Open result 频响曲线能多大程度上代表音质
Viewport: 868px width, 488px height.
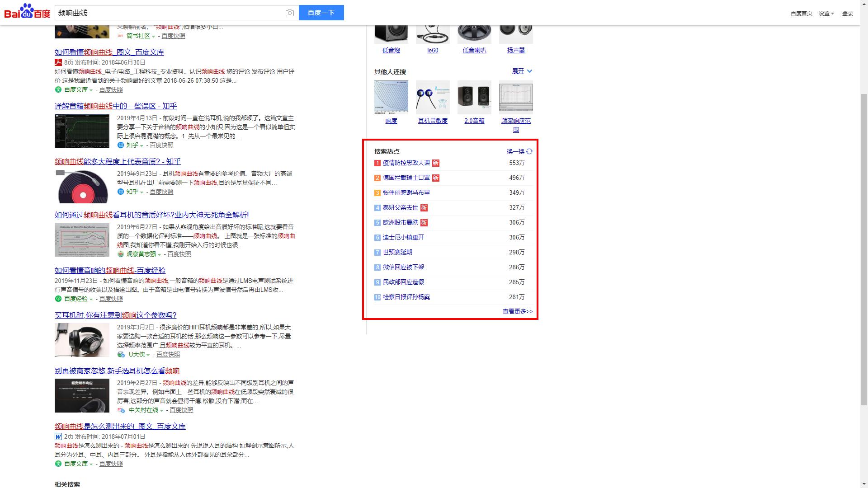tap(118, 161)
